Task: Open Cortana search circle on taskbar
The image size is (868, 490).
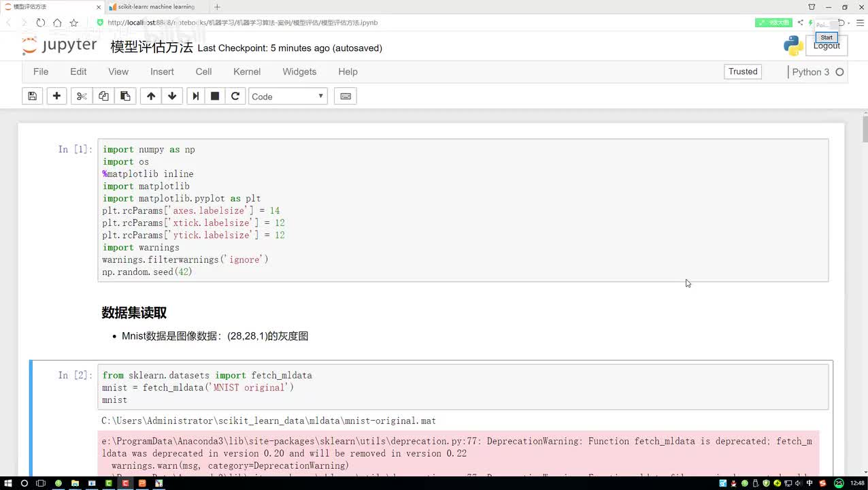Action: [24, 483]
